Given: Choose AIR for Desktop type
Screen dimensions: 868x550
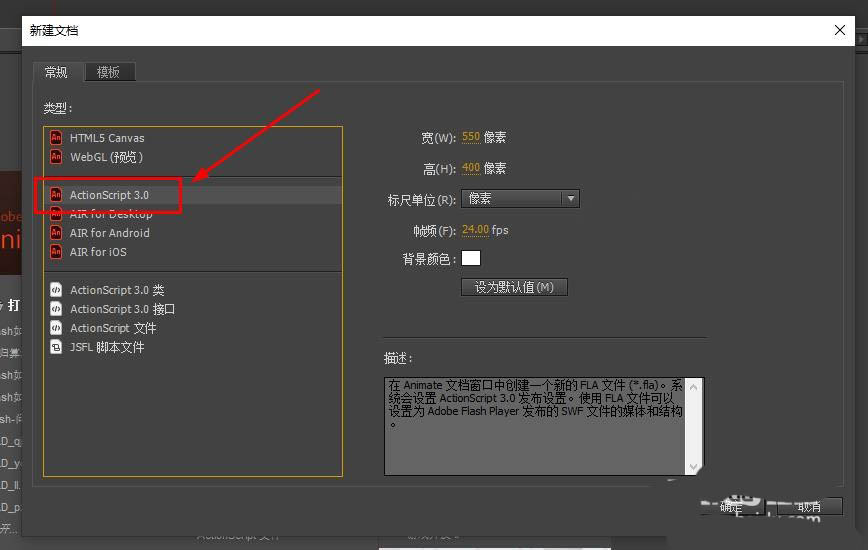Looking at the screenshot, I should pyautogui.click(x=193, y=214).
